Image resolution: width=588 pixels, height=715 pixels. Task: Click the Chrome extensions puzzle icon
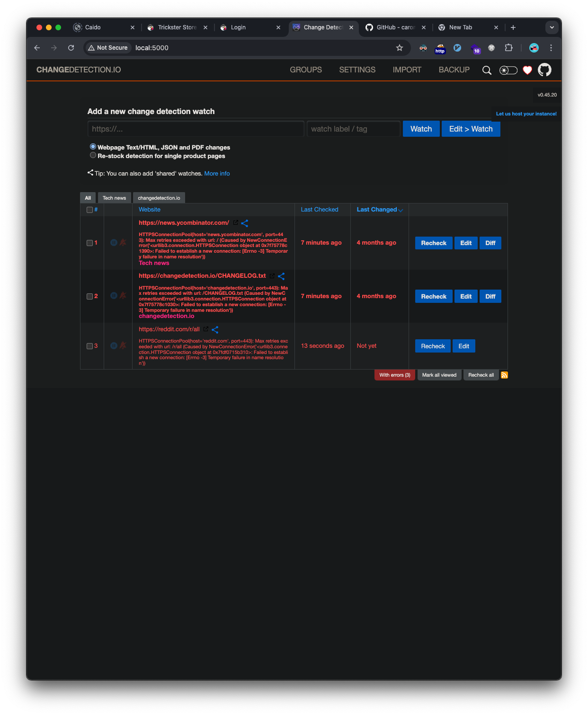click(x=509, y=48)
